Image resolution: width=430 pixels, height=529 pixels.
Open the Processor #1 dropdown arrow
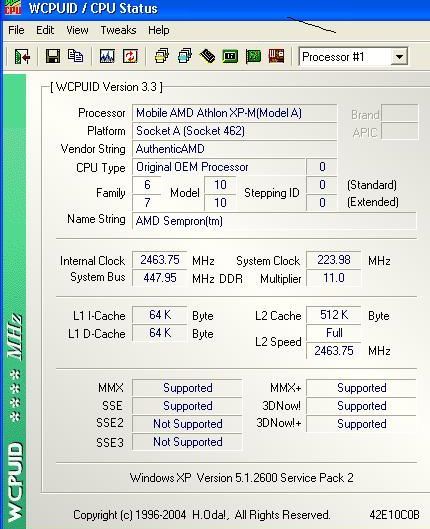click(x=399, y=57)
